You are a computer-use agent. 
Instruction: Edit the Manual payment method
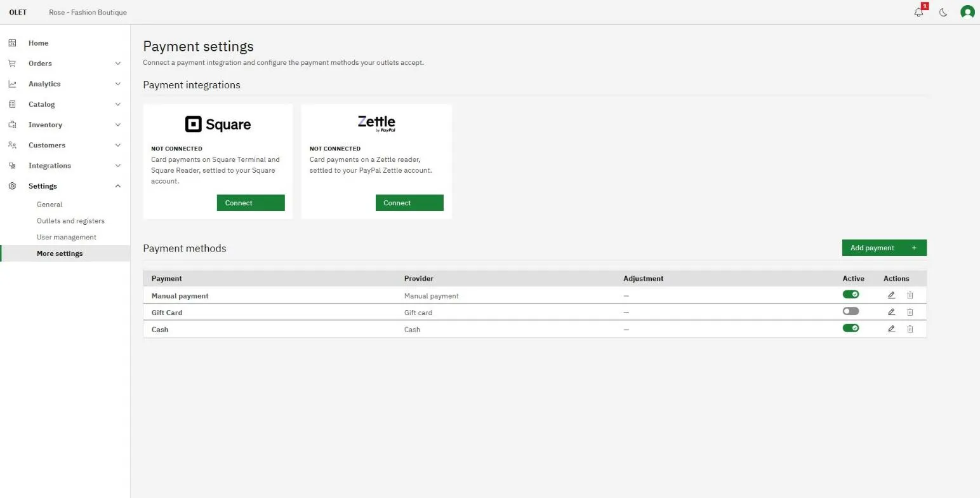[x=891, y=295]
